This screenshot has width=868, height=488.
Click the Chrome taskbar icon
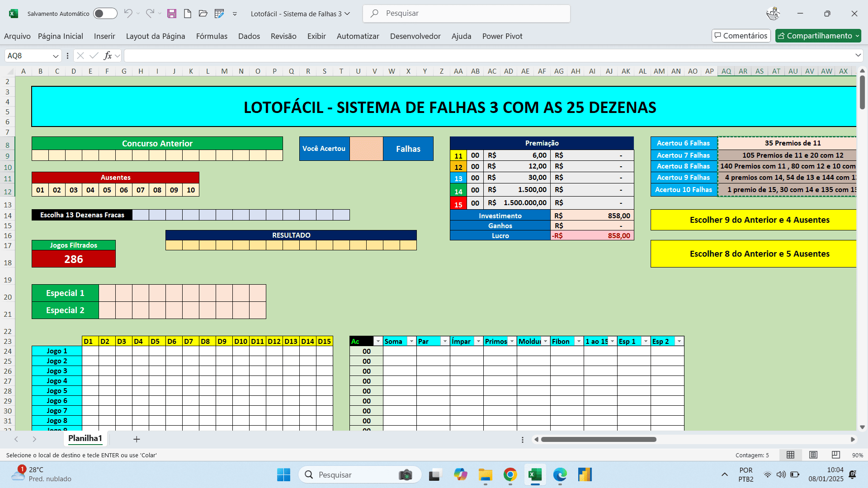pos(510,474)
